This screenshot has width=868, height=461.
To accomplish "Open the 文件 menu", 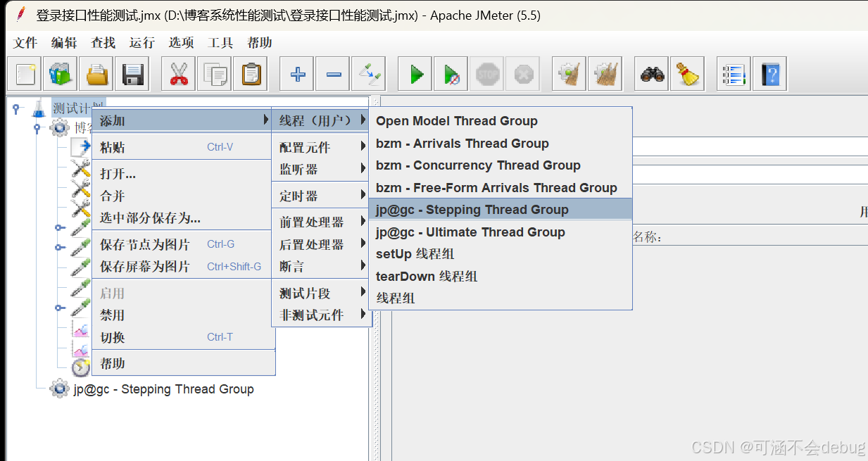I will point(25,43).
